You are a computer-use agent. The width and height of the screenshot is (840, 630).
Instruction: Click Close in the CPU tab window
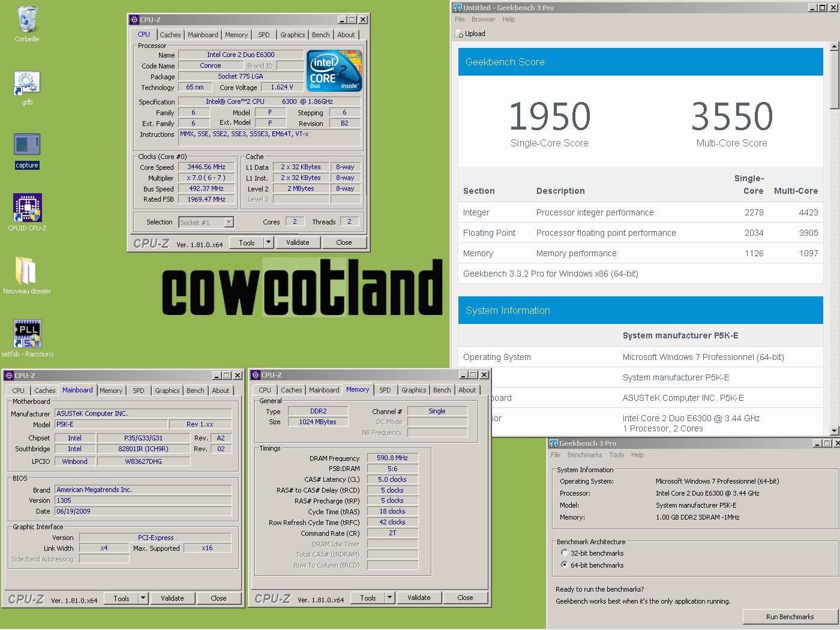344,243
